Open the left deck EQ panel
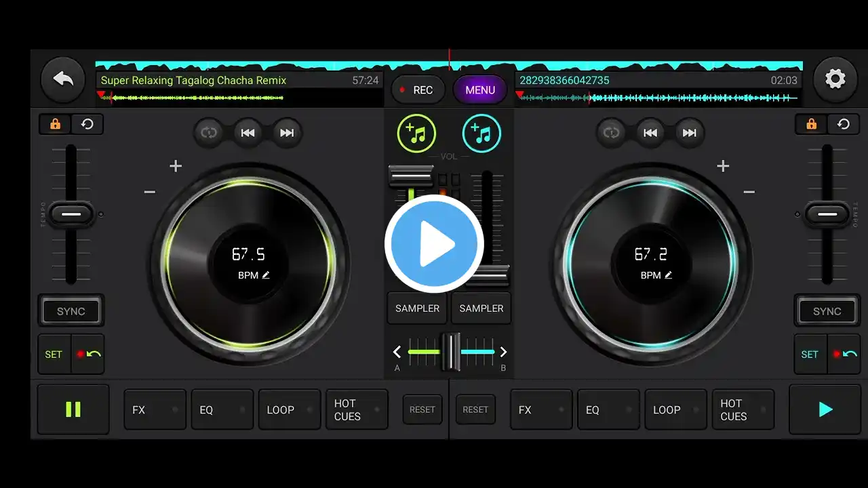The image size is (868, 488). (222, 409)
